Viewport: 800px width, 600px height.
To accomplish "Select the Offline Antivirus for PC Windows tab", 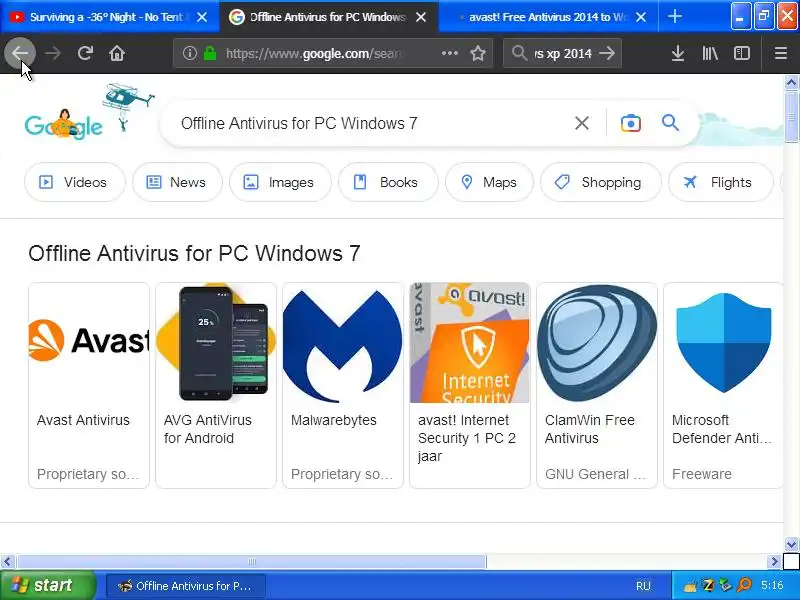I will [329, 17].
